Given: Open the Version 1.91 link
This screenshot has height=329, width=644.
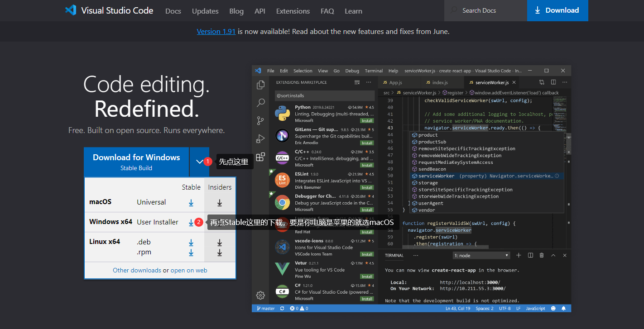Looking at the screenshot, I should (x=216, y=32).
